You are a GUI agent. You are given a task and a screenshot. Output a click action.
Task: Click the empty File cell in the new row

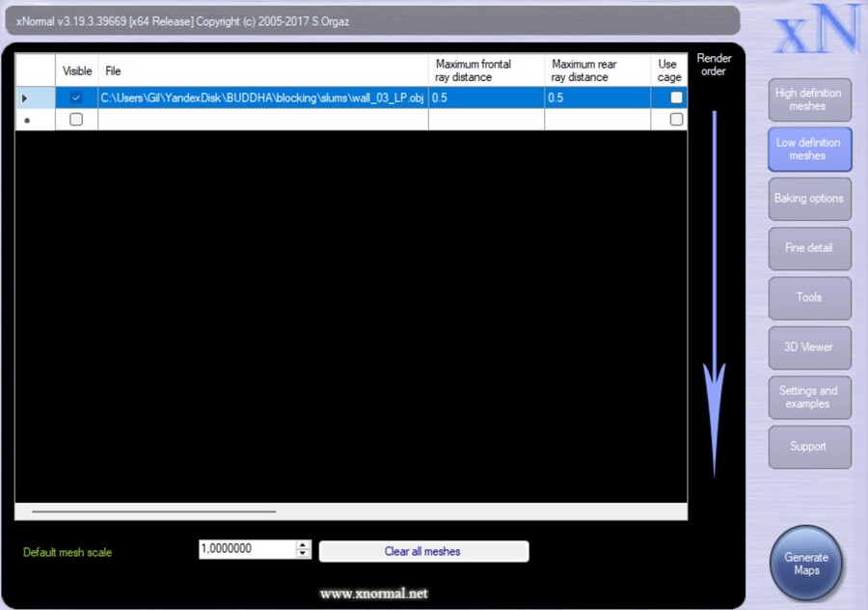[x=263, y=119]
